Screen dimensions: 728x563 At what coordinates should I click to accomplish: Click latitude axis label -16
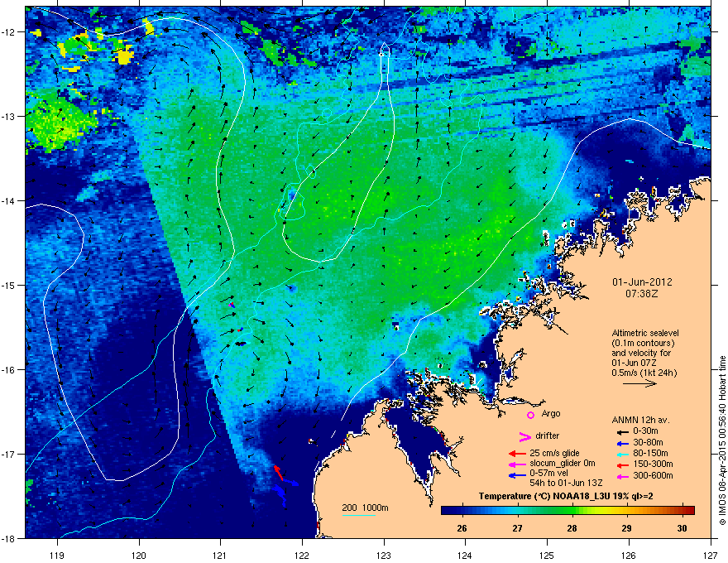[x=8, y=370]
